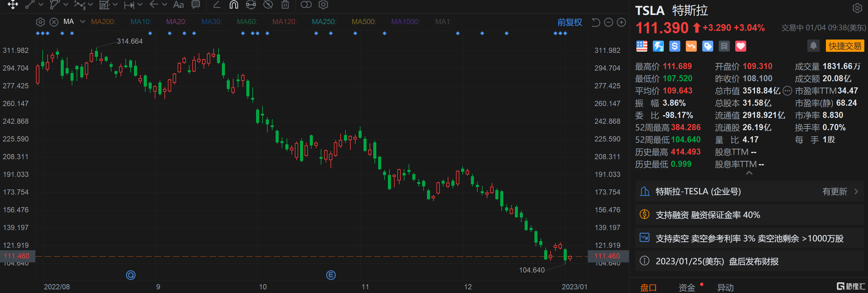Screen dimensions: 868x293
Task: Click the orange short-selling chart icon
Action: coord(691,46)
